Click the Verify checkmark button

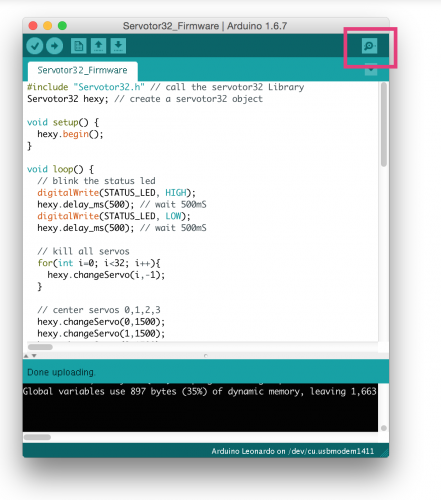[x=35, y=46]
